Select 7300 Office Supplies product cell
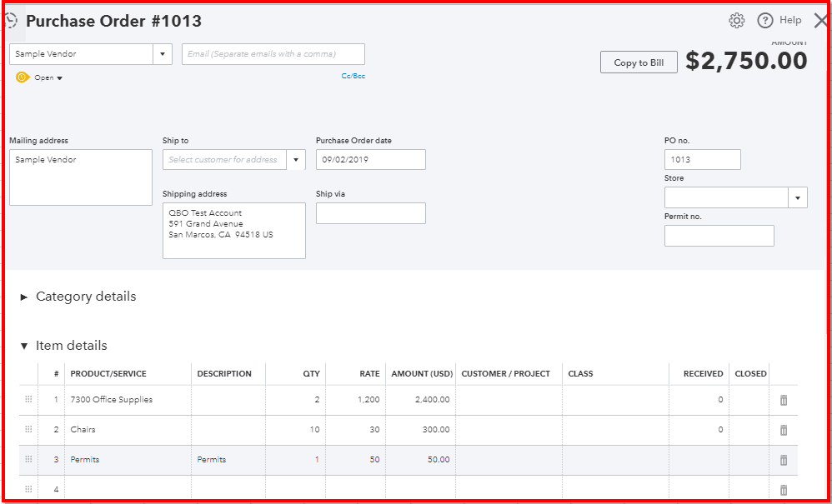Image resolution: width=832 pixels, height=504 pixels. 128,400
